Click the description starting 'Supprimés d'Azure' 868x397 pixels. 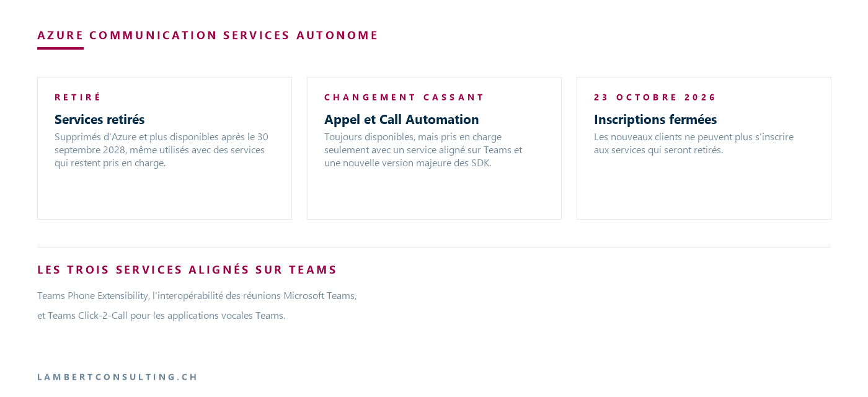tap(162, 149)
